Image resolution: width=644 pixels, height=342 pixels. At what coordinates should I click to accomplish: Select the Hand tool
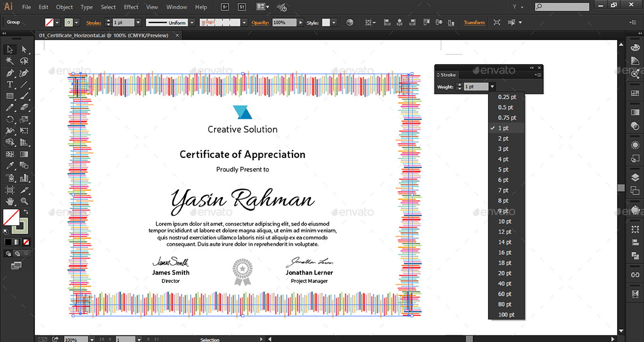click(9, 202)
